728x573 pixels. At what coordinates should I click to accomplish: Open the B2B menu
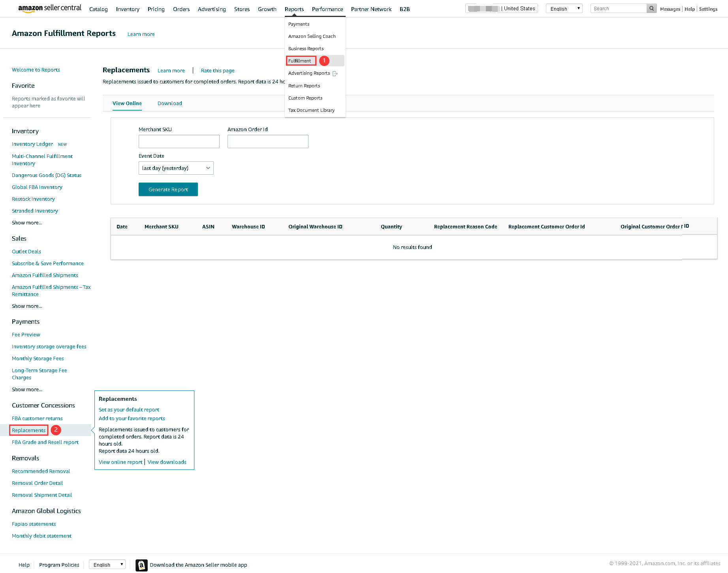click(404, 9)
